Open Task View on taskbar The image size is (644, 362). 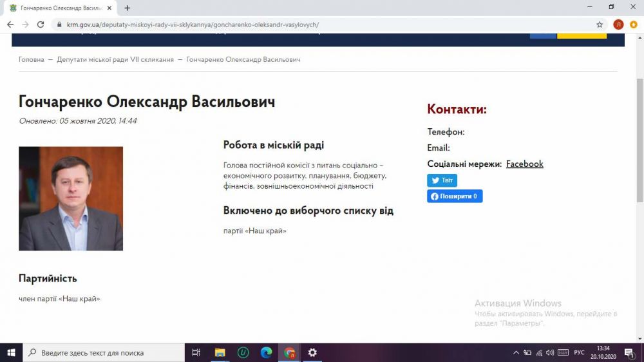pos(196,352)
